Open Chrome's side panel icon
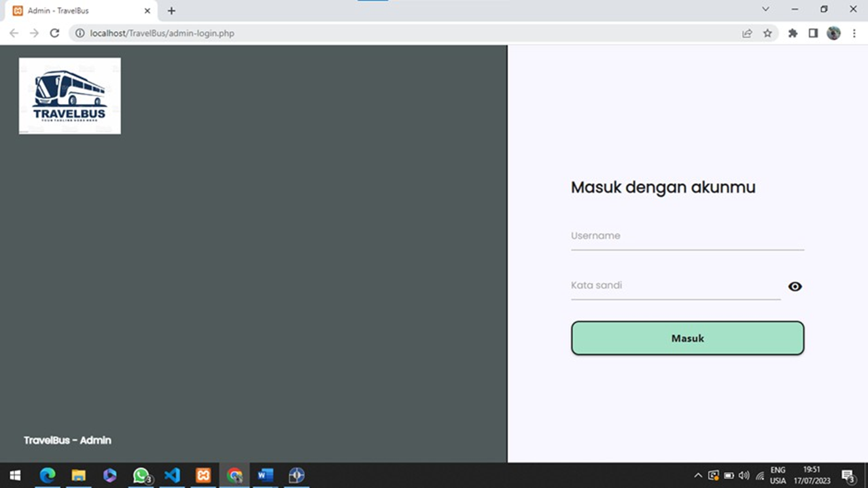The image size is (868, 488). 812,33
